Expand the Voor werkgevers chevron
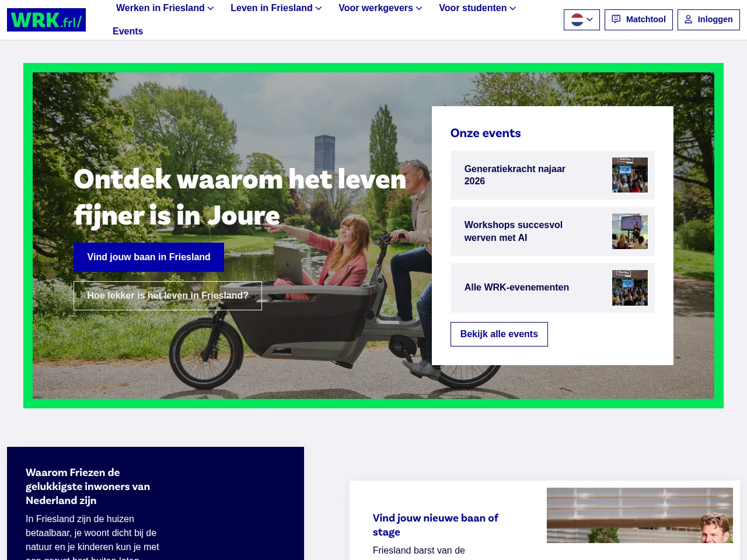 pyautogui.click(x=419, y=8)
